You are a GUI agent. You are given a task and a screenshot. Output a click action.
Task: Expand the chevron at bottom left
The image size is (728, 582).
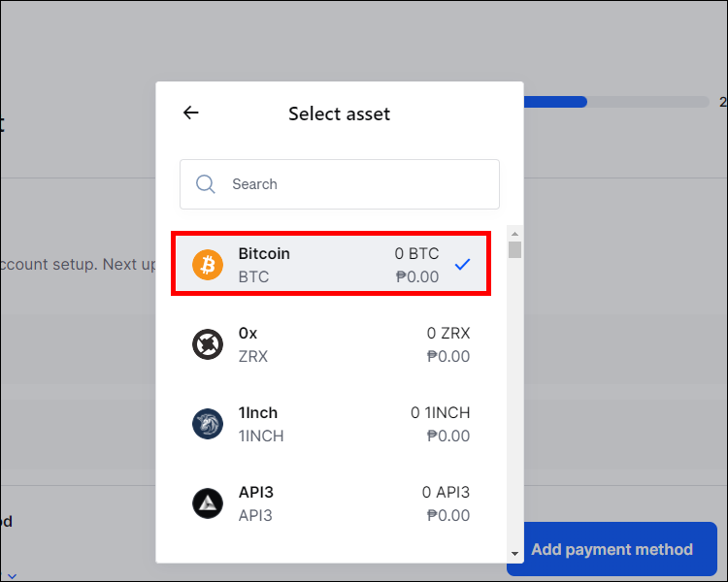click(12, 575)
